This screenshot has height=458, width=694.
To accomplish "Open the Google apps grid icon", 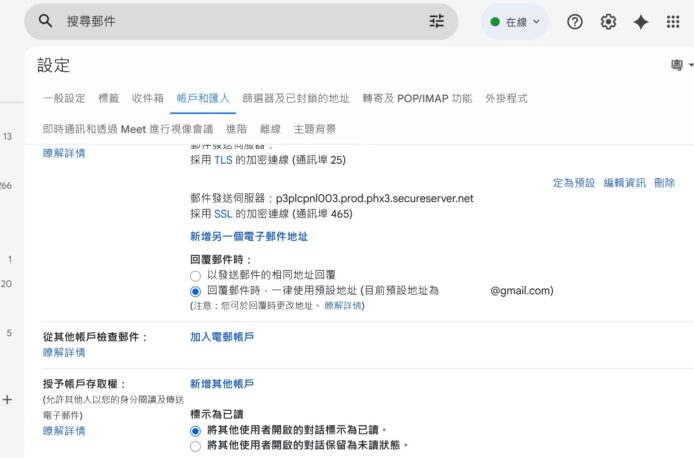I will click(673, 22).
